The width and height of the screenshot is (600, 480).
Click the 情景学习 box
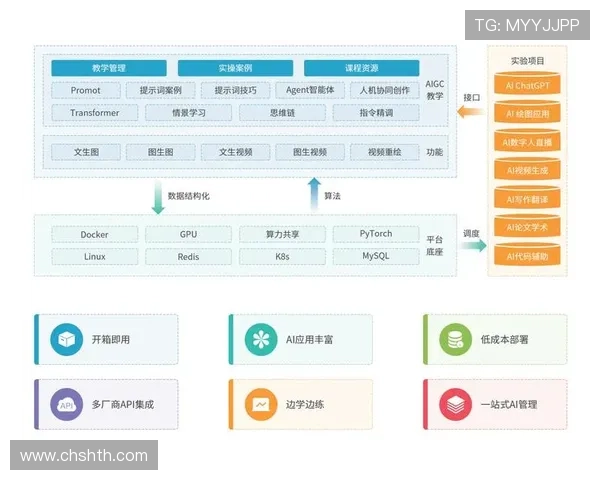point(189,113)
